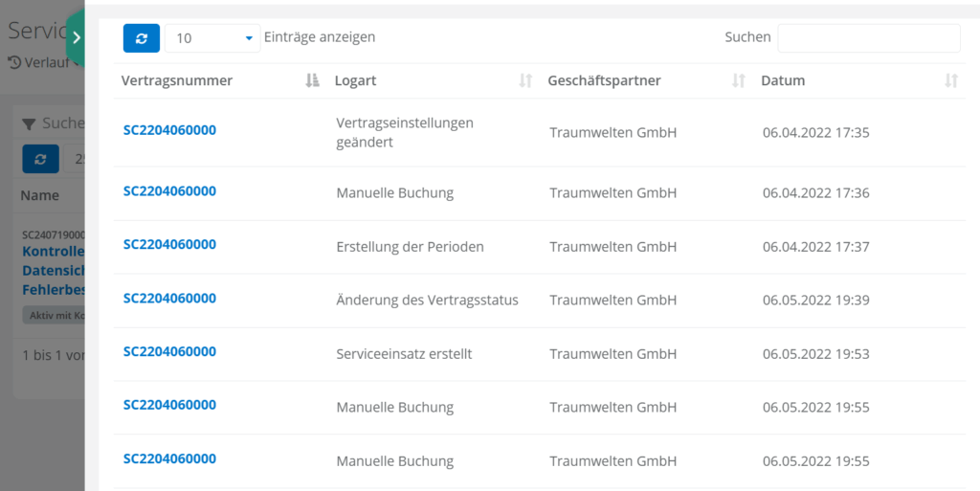Open contract link in the Erstellung der Perioden row
This screenshot has width=980, height=491.
pyautogui.click(x=169, y=245)
